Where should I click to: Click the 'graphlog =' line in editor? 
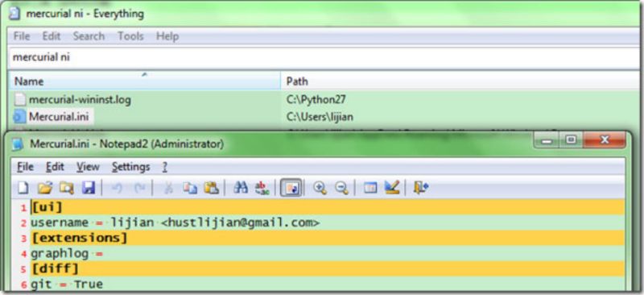tap(328, 253)
